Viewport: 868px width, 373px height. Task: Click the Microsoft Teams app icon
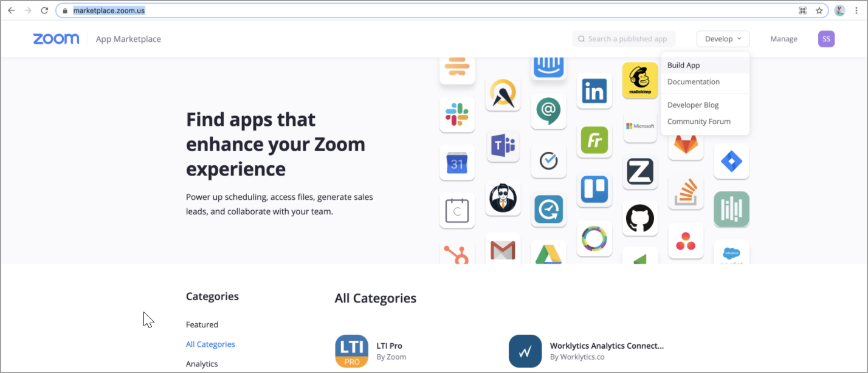(503, 146)
